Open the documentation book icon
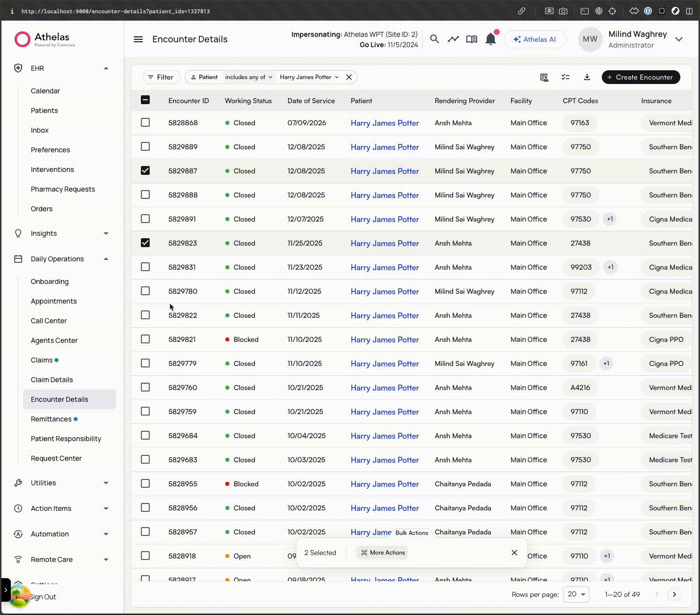The width and height of the screenshot is (700, 615). 471,39
